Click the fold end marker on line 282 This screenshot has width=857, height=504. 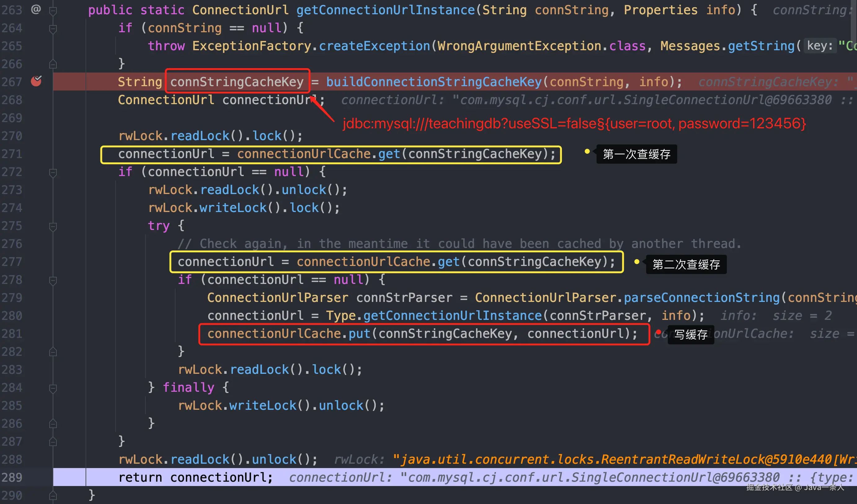point(53,351)
